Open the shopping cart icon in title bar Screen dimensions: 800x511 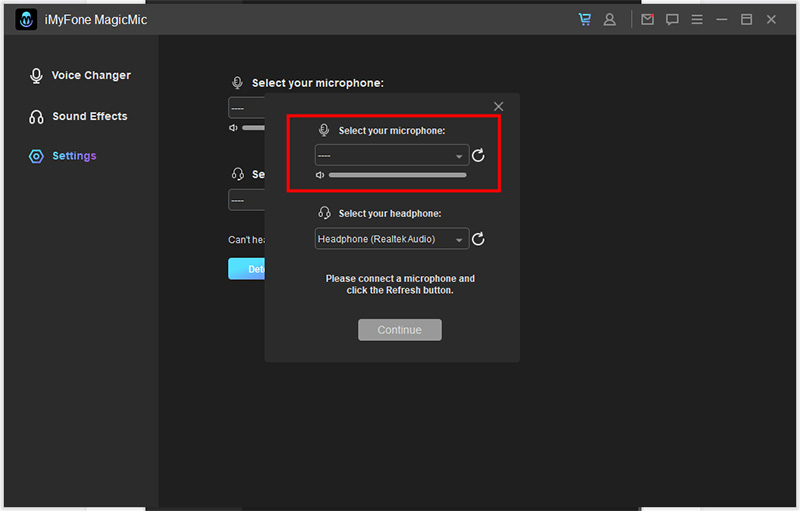pyautogui.click(x=585, y=19)
